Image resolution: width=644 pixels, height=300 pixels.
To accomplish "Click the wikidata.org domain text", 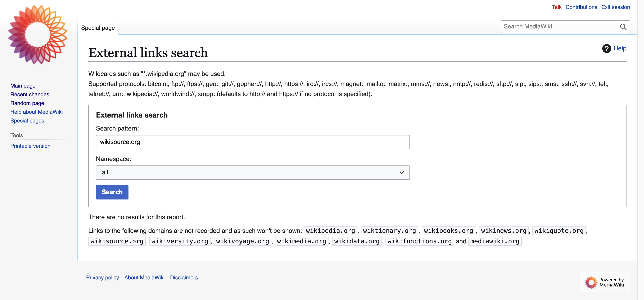I will point(357,241).
